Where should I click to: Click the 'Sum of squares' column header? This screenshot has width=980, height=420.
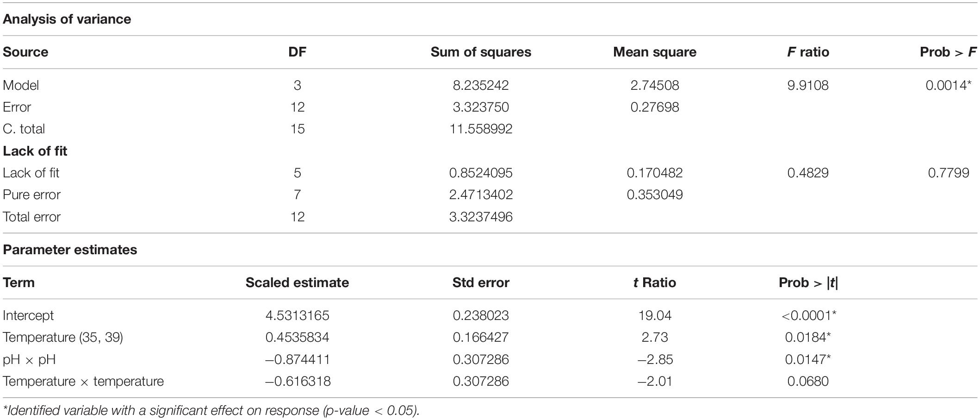pos(481,52)
